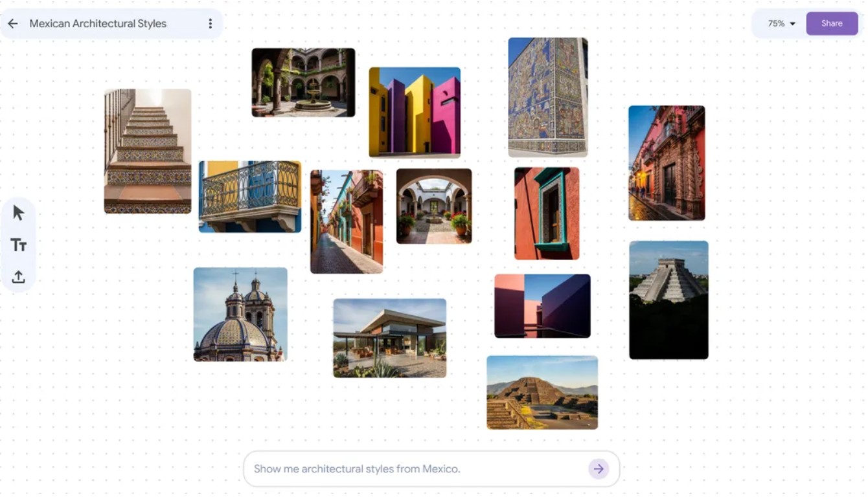Select the wrought iron balcony image
Image resolution: width=868 pixels, height=497 pixels.
(x=250, y=197)
